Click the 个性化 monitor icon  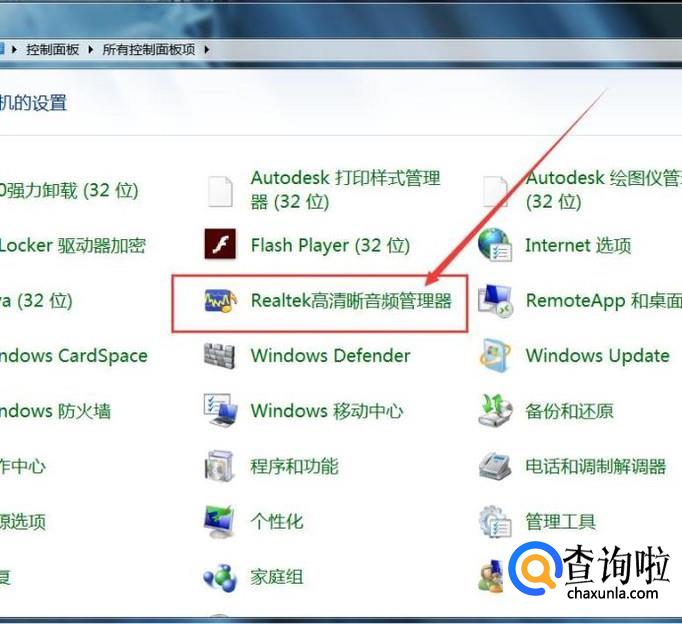[220, 521]
